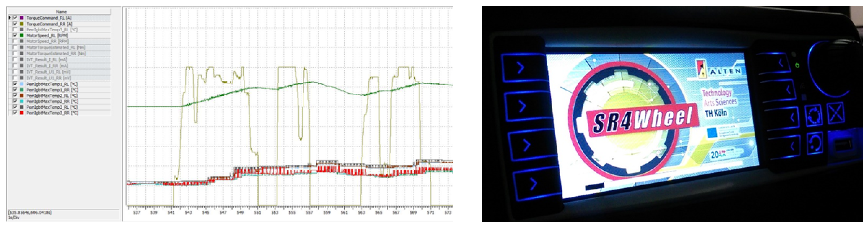Enable the MotorSpeed_RR signal checkbox
The image size is (868, 228).
click(15, 41)
